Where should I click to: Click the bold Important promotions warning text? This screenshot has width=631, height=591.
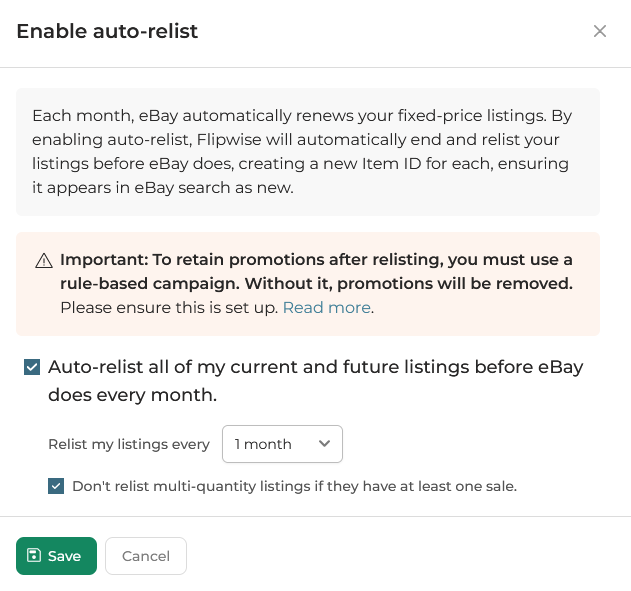pos(316,260)
